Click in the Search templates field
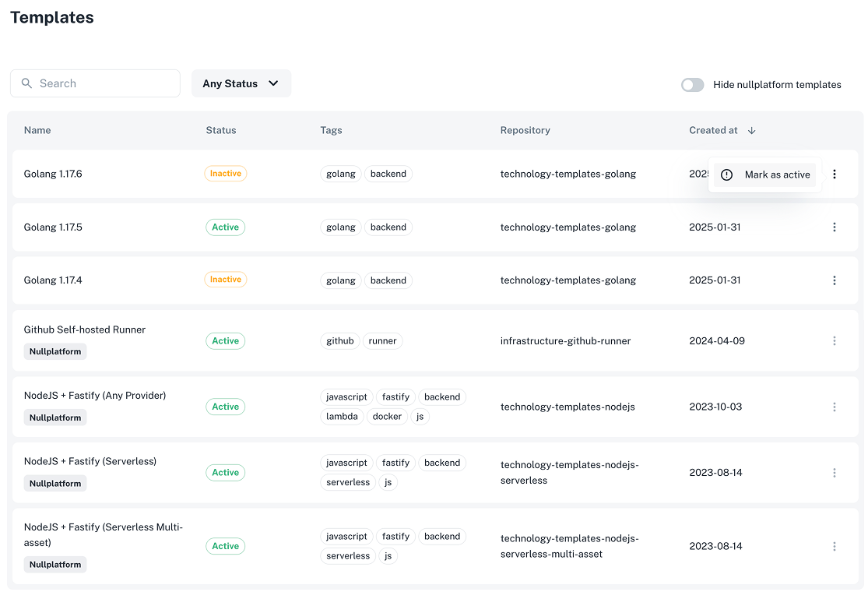Viewport: 868px width, 599px height. click(105, 83)
